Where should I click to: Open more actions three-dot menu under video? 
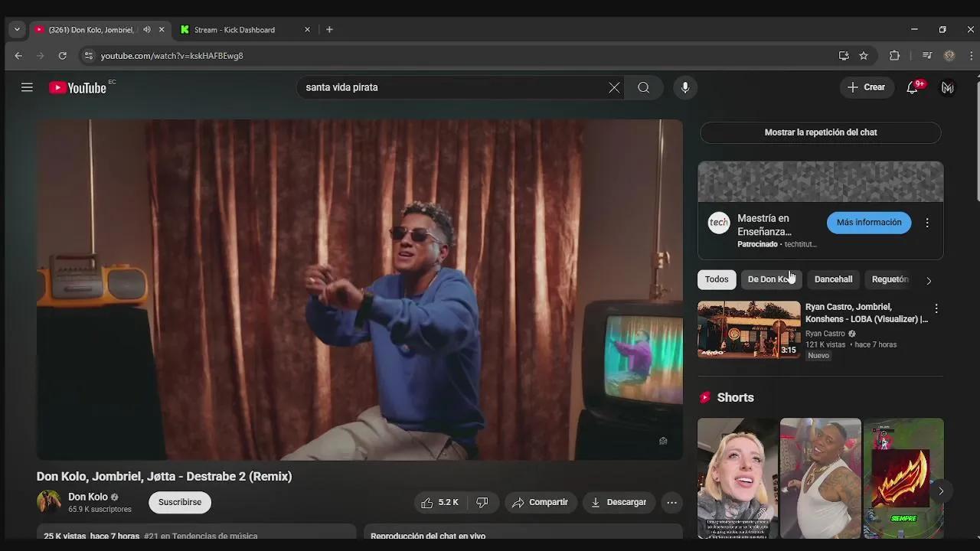(x=671, y=502)
